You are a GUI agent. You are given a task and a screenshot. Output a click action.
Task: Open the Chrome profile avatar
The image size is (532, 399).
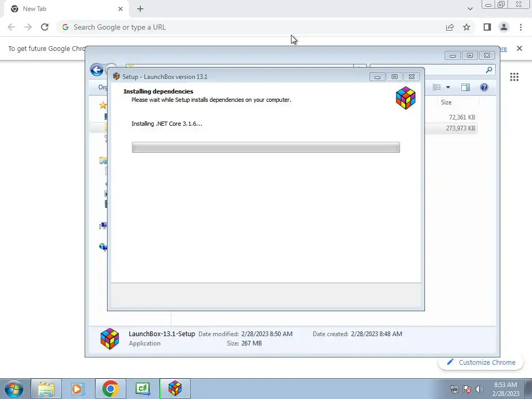coord(504,27)
